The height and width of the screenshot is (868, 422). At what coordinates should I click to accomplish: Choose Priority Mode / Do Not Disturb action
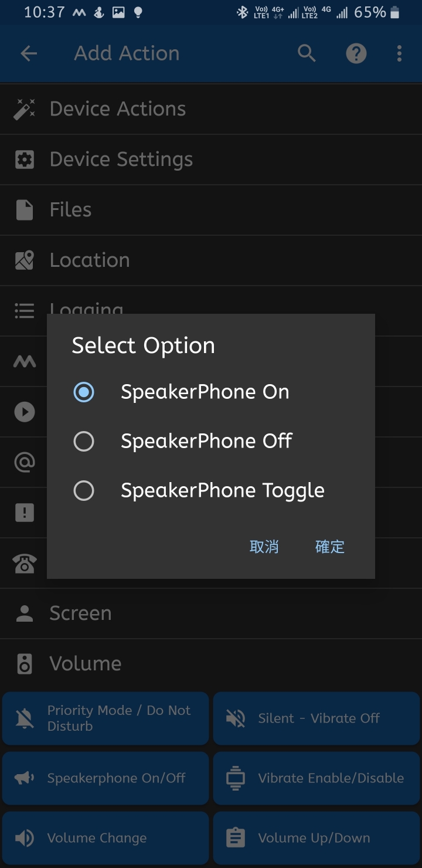(x=105, y=718)
